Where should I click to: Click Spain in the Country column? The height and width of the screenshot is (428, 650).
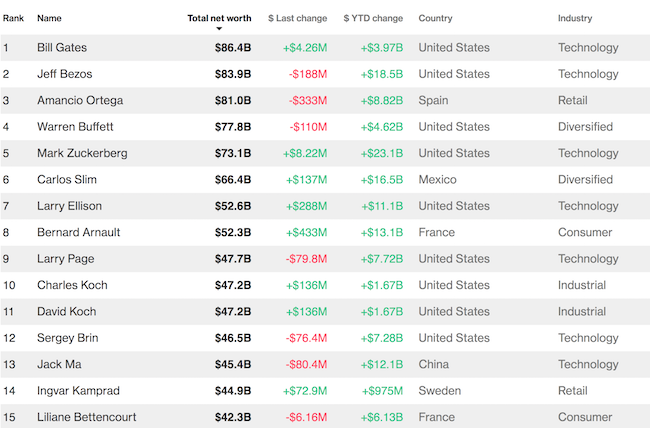(x=433, y=100)
